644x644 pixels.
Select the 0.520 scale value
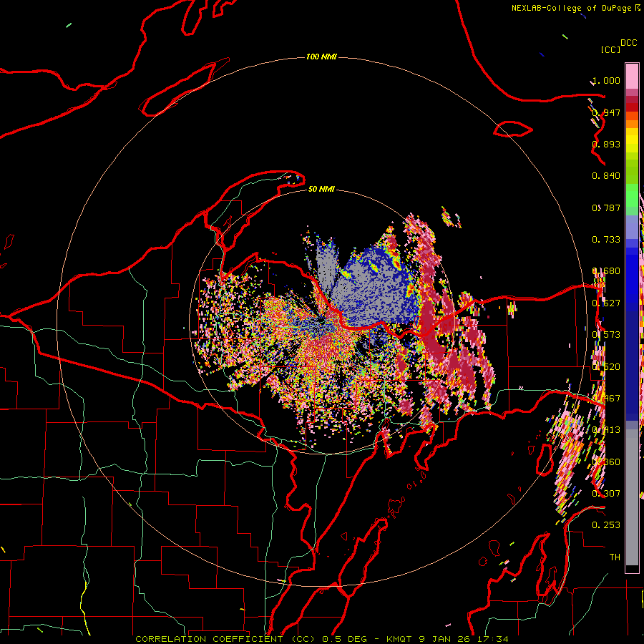click(606, 367)
